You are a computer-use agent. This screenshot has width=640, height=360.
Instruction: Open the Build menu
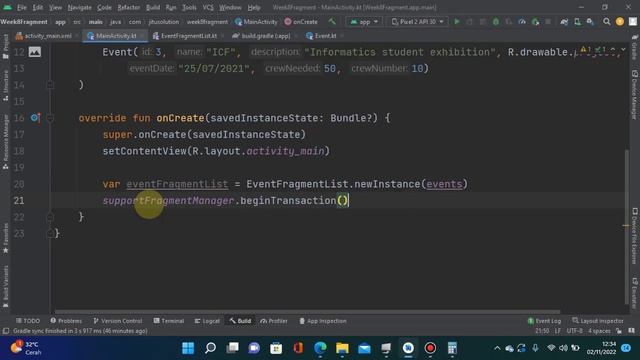tap(153, 7)
